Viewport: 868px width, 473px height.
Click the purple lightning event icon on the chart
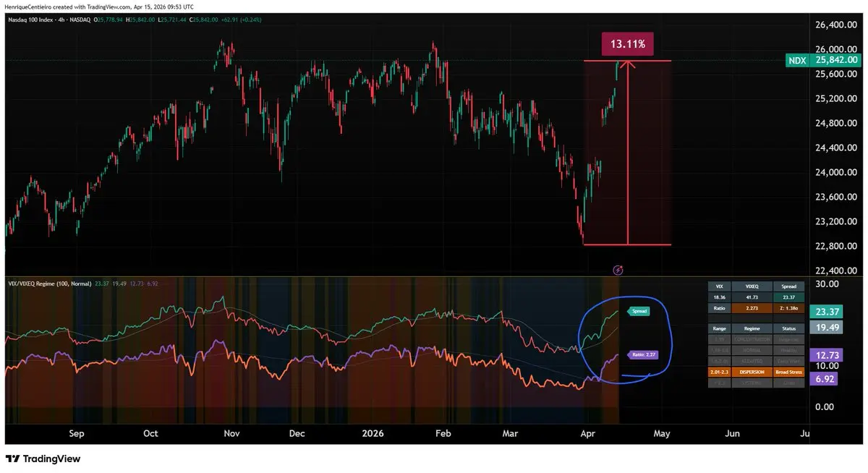618,270
